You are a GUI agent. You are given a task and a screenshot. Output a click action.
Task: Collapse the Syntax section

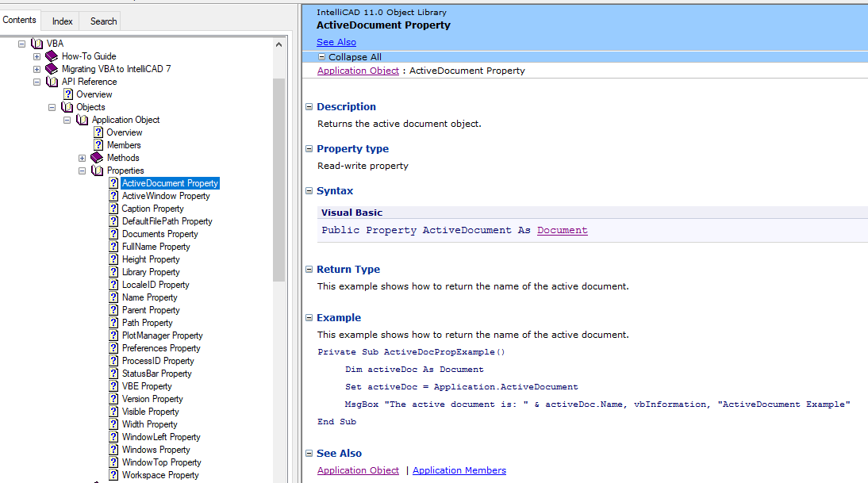tap(309, 191)
